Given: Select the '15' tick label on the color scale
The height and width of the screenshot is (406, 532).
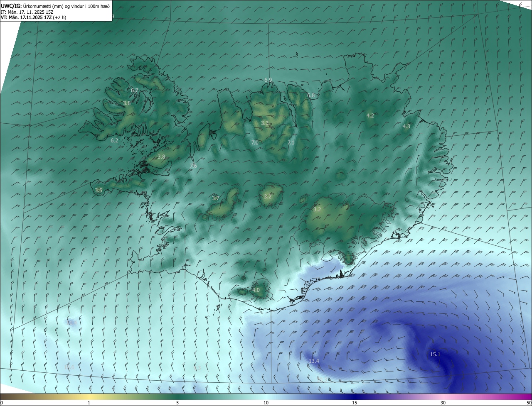Looking at the screenshot, I should (355, 403).
